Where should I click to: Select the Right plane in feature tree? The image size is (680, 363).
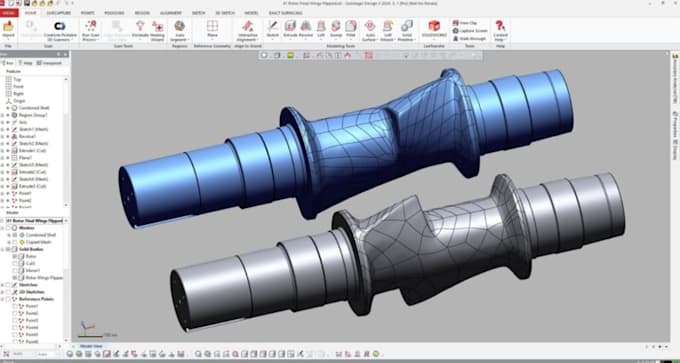[x=19, y=94]
